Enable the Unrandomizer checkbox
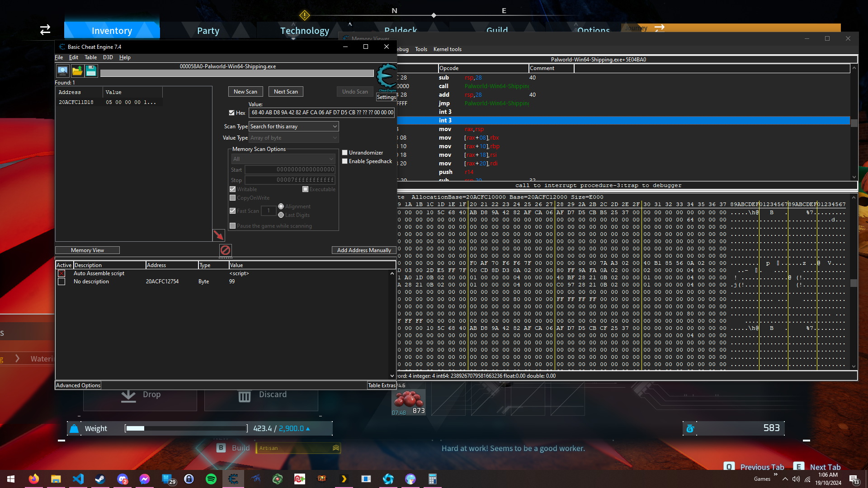The height and width of the screenshot is (488, 868). coord(345,153)
